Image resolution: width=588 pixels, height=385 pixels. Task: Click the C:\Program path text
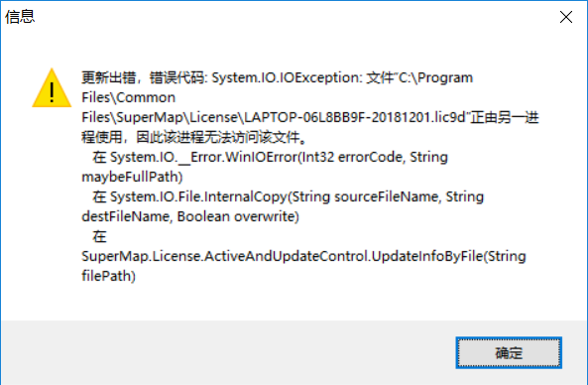coord(435,77)
